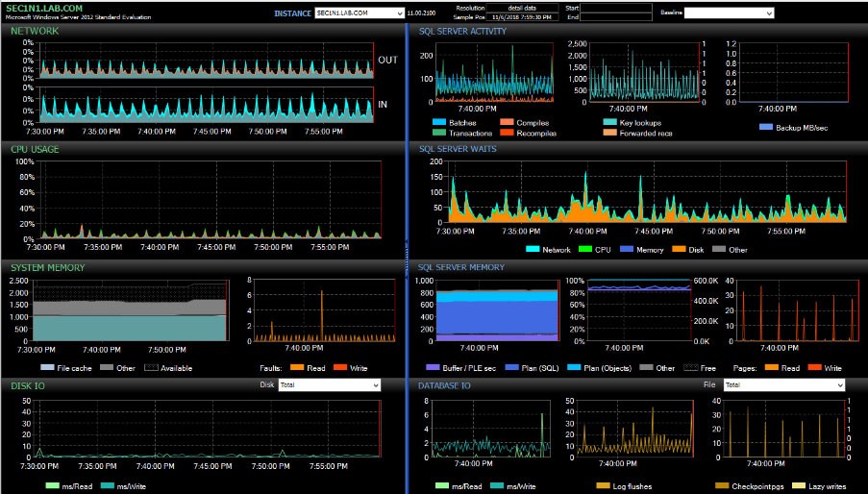Viewport: 868px width, 494px height.
Task: Click the Compiles legend swatch
Action: pos(507,123)
